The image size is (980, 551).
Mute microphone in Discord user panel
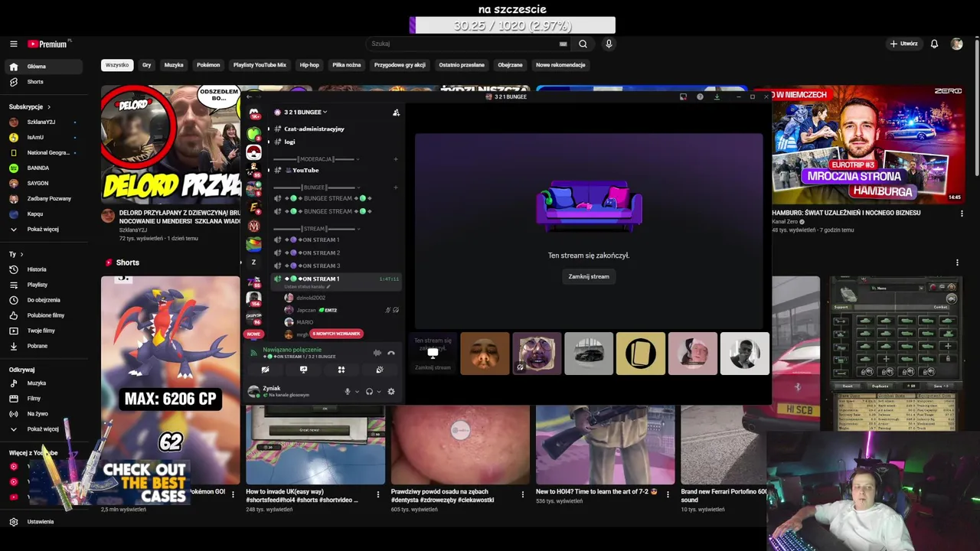pyautogui.click(x=347, y=391)
